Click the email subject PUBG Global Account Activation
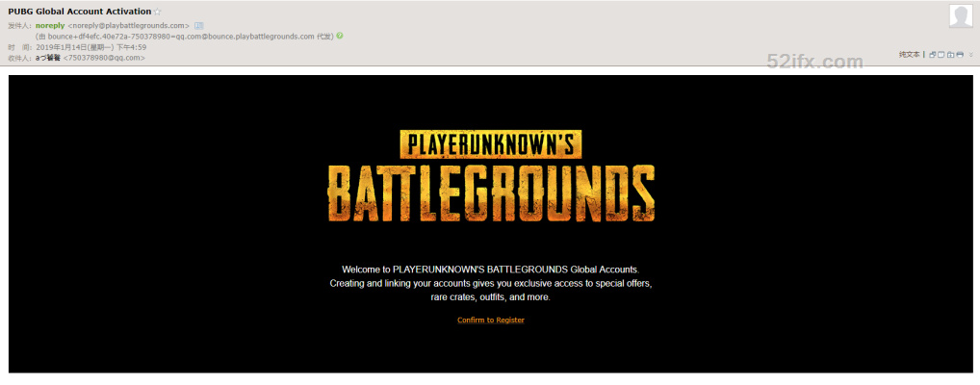 coord(79,12)
